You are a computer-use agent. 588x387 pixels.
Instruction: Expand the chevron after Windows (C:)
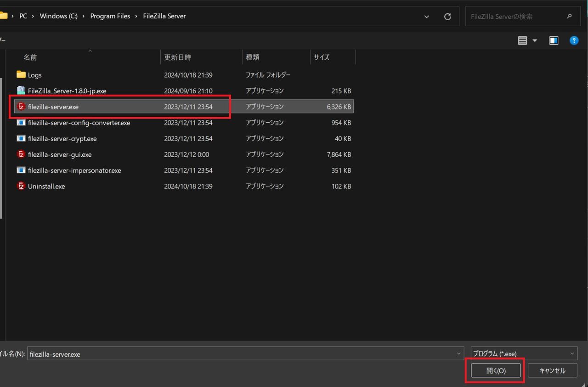coord(84,16)
